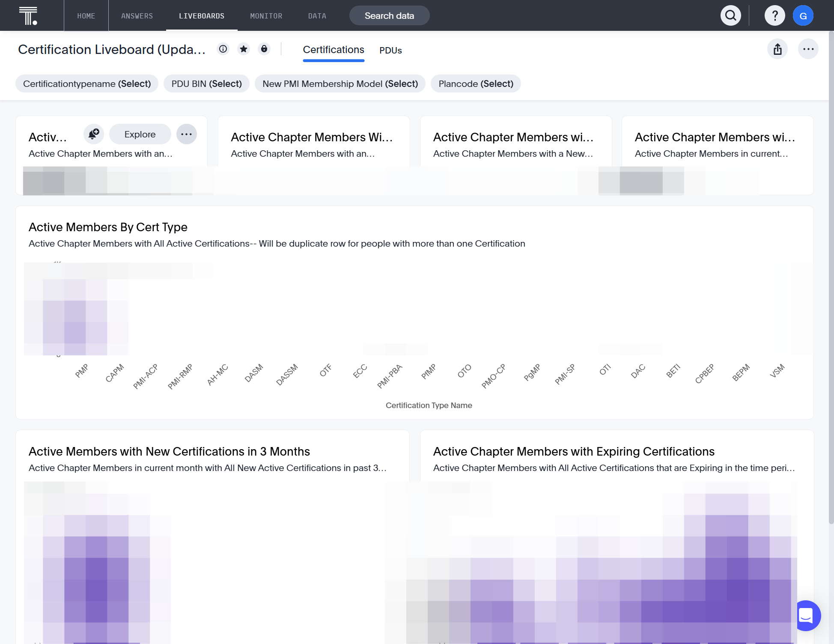Click the CPBEP axis label
The height and width of the screenshot is (644, 834).
705,373
